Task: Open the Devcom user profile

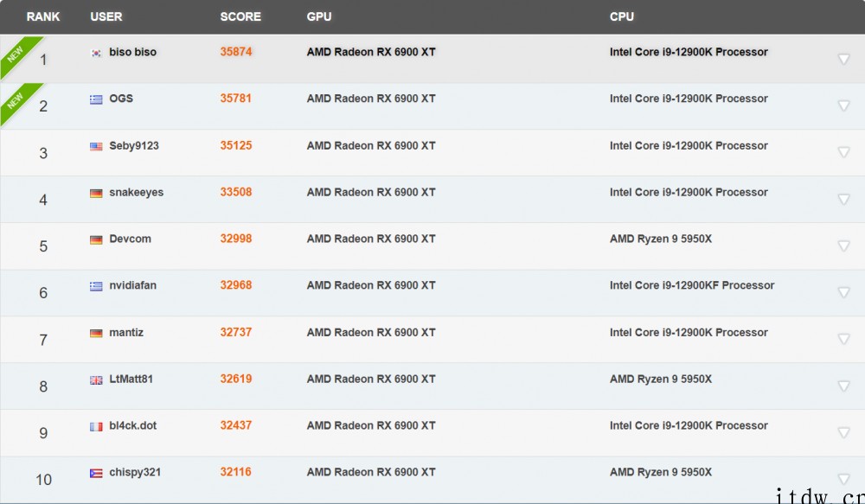Action: [131, 239]
